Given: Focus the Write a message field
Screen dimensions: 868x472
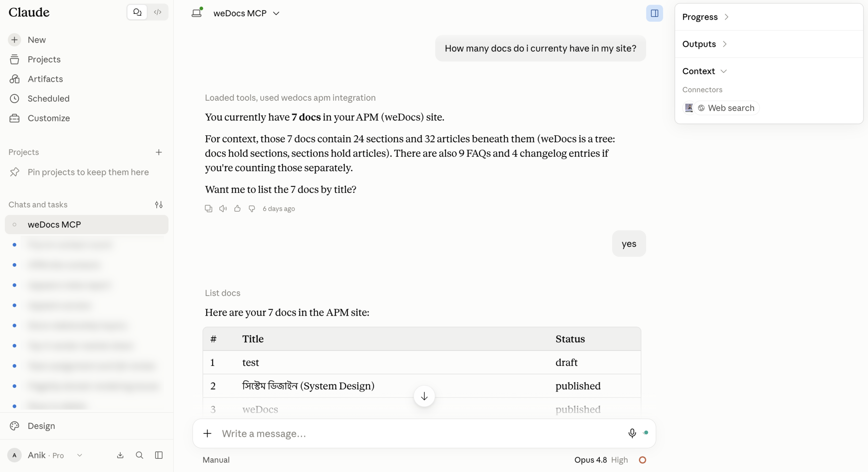Looking at the screenshot, I should pyautogui.click(x=420, y=433).
